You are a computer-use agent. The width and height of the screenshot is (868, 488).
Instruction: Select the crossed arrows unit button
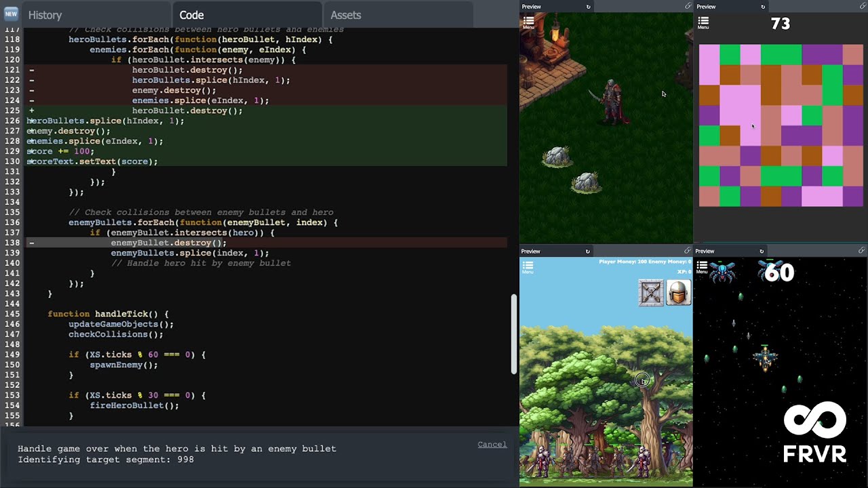(x=651, y=293)
